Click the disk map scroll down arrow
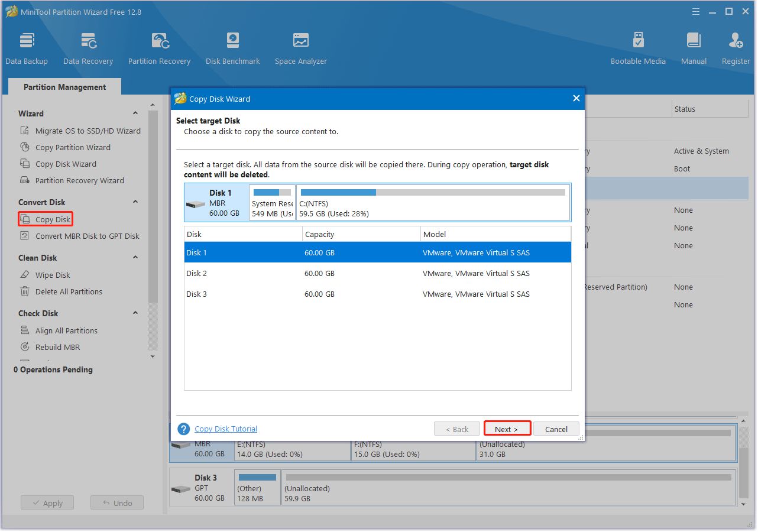 point(743,504)
